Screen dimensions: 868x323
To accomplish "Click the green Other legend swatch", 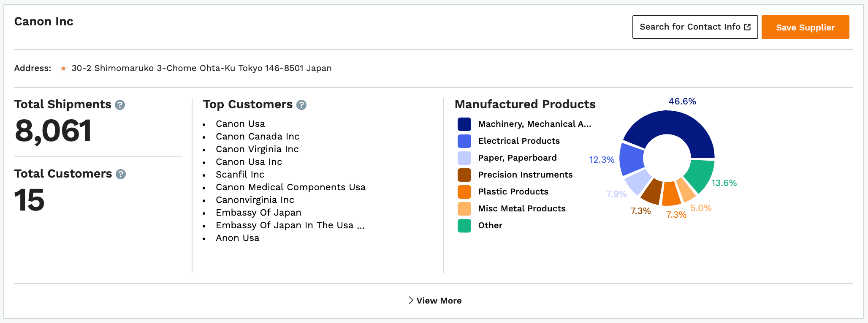I will (464, 226).
